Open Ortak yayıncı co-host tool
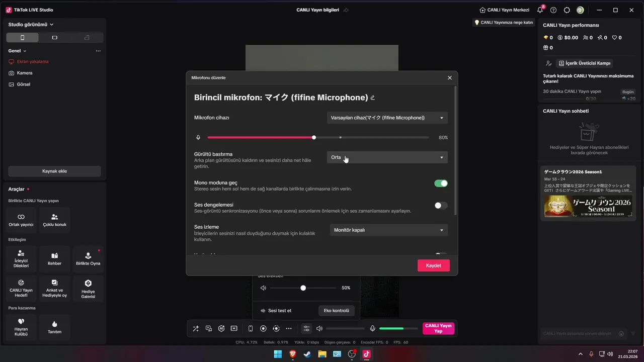Screen dimensions: 644x362 pyautogui.click(x=21, y=220)
